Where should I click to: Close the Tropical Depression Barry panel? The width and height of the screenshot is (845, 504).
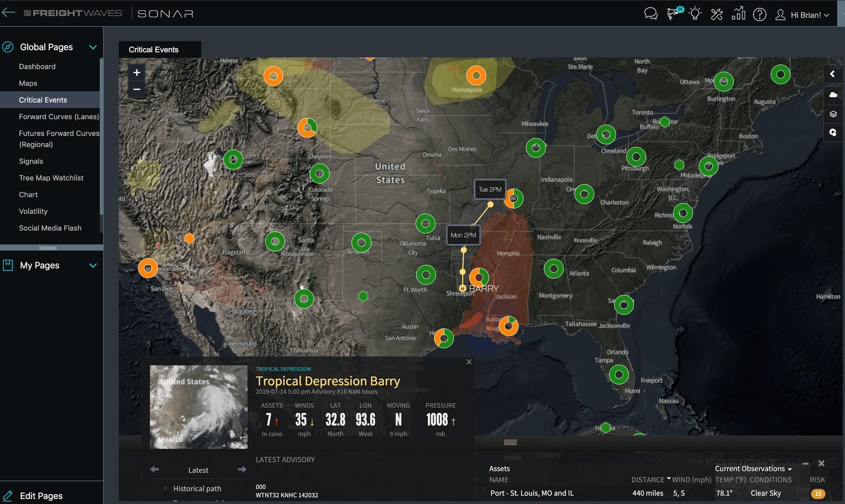coord(469,362)
